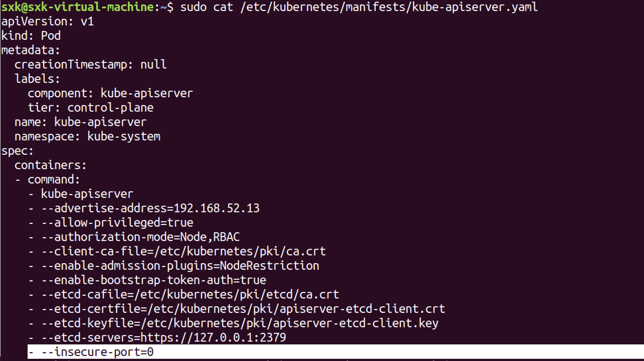Click the --authorization-mode=Node,RBAC argument

coord(140,237)
